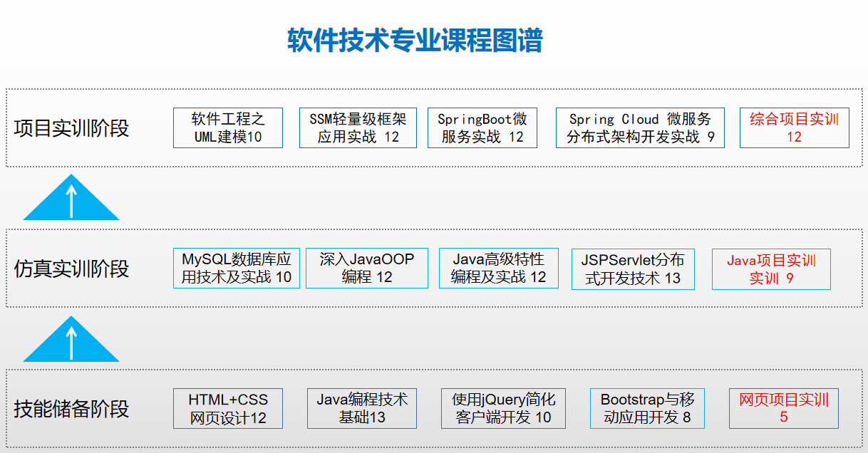Select the 技能储备阶段 stage label
The image size is (868, 453).
71,409
